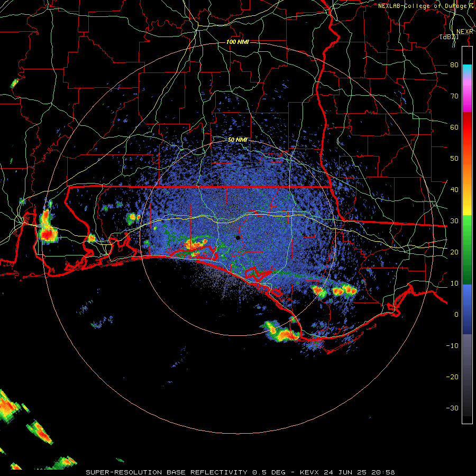This screenshot has width=476, height=476.
Task: Click the "100 NMI" range ring label
Action: click(237, 42)
